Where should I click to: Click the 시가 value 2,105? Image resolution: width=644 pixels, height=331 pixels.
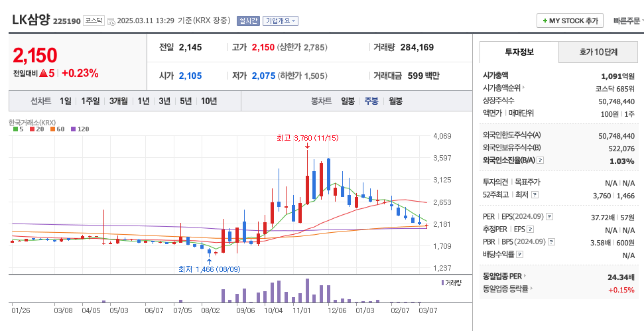pyautogui.click(x=190, y=76)
